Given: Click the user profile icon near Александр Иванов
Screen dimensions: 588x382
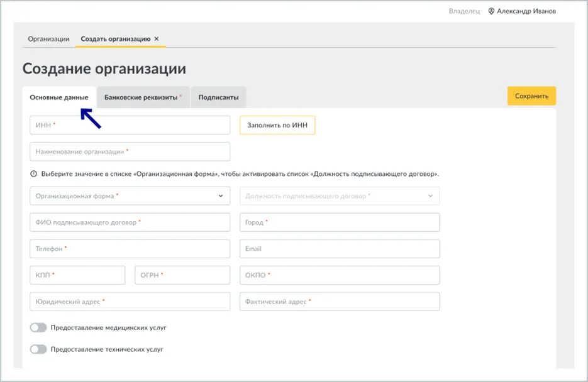Looking at the screenshot, I should pos(491,11).
